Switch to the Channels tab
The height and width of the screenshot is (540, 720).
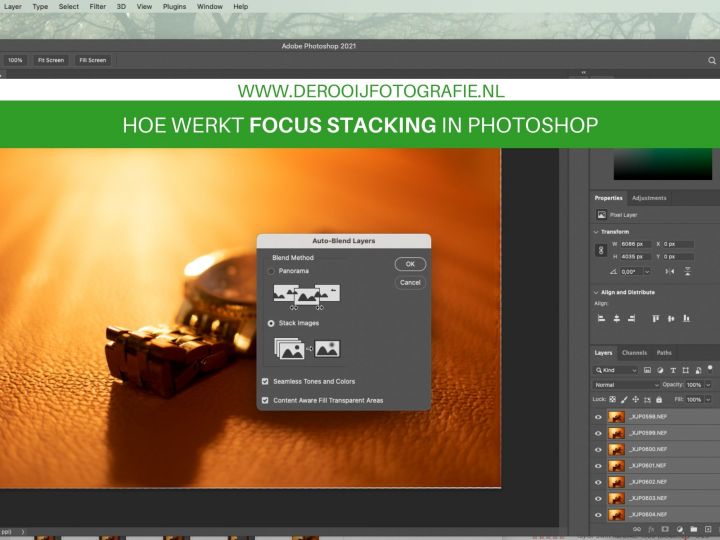[x=634, y=353]
